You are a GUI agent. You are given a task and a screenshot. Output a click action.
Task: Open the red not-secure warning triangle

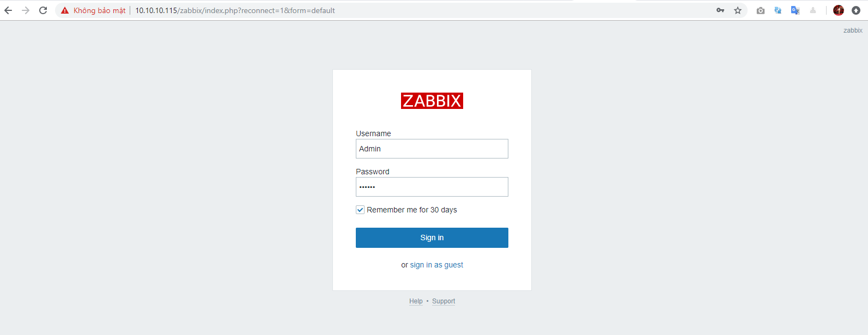(x=65, y=10)
